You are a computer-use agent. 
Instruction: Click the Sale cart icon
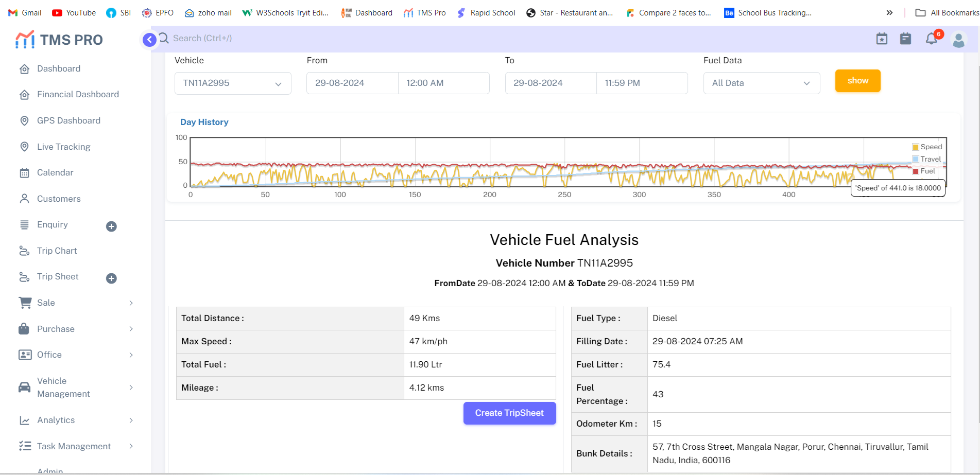pyautogui.click(x=25, y=303)
